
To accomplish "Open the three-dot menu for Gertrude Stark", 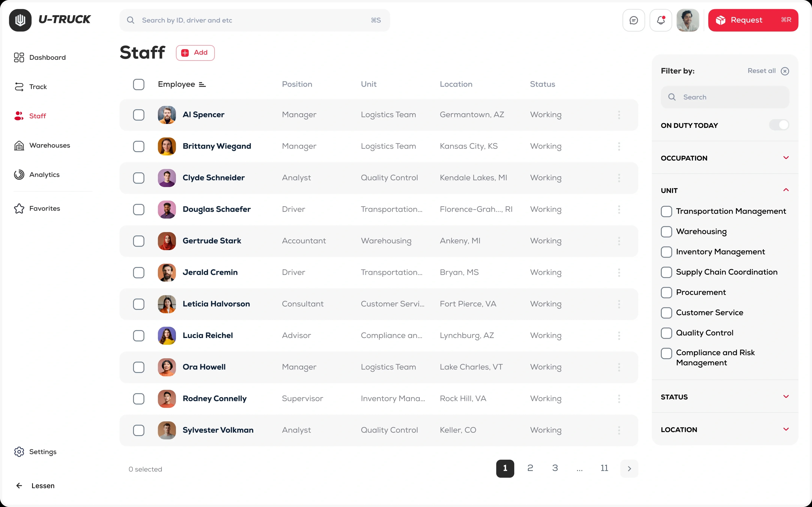I will [619, 241].
